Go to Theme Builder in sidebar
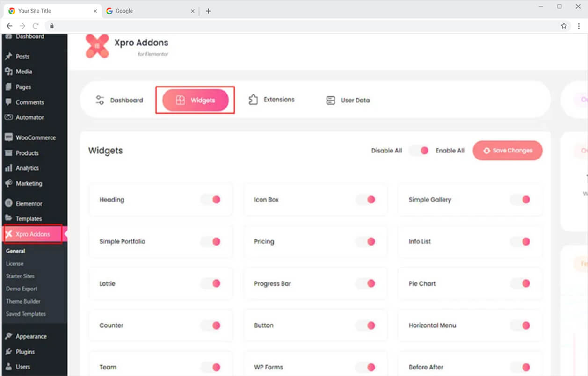Viewport: 588px width, 376px height. pos(23,301)
